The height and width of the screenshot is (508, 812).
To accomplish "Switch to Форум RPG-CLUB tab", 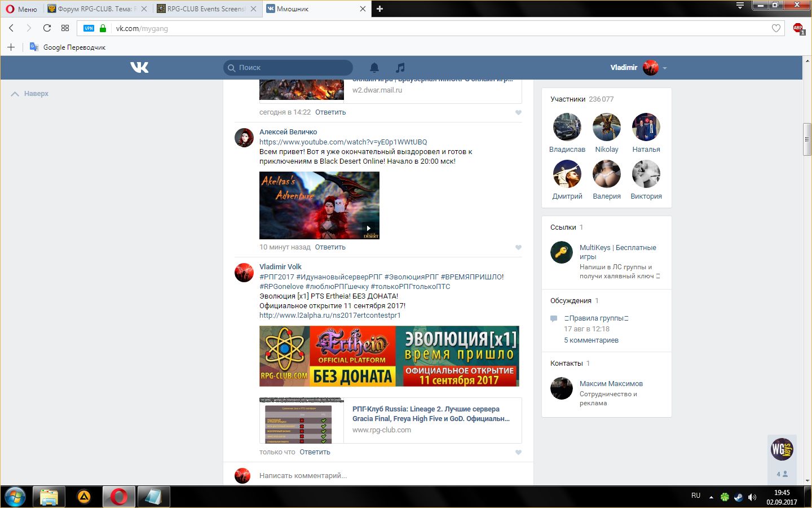I will click(97, 8).
